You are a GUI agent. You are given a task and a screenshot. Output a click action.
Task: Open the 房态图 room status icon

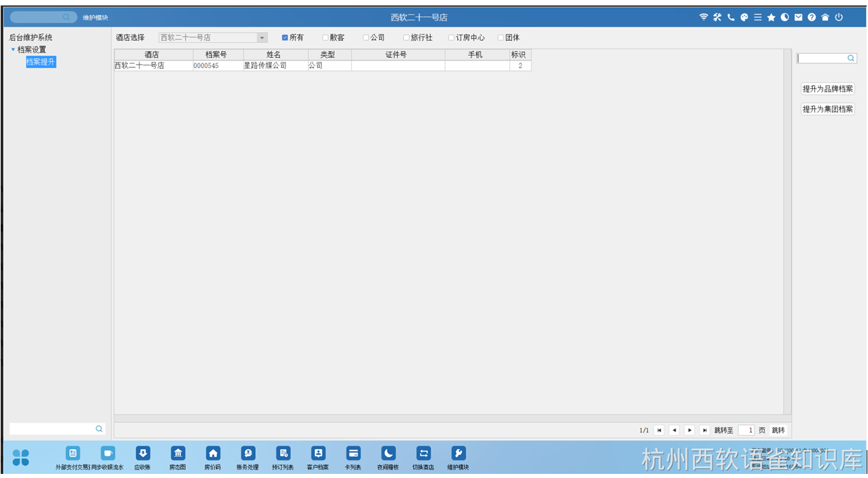coord(178,453)
